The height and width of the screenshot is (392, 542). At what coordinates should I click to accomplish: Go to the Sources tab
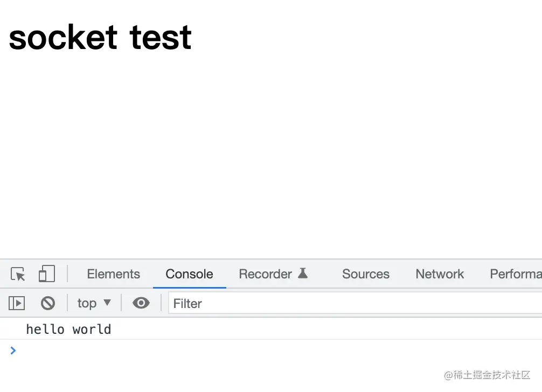point(365,274)
